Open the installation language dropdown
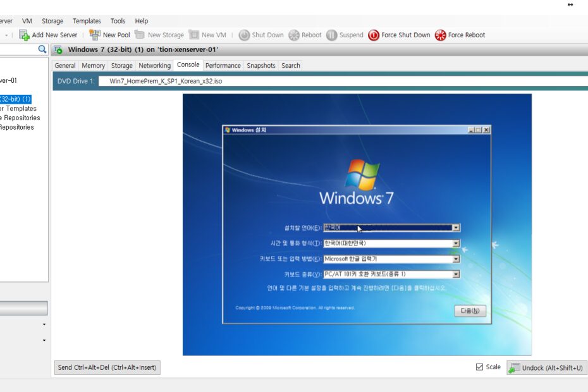Screen dimensions: 588x392 pos(456,228)
